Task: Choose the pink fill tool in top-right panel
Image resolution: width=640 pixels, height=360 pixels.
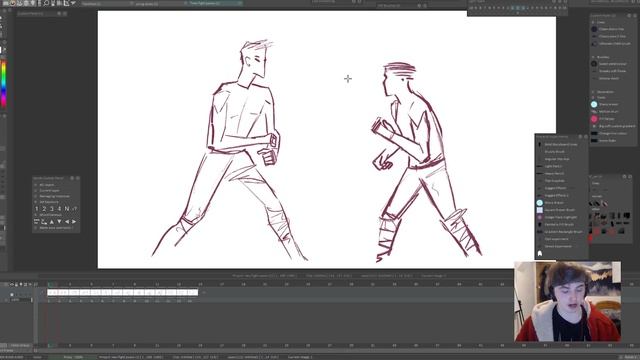Action: 594,119
